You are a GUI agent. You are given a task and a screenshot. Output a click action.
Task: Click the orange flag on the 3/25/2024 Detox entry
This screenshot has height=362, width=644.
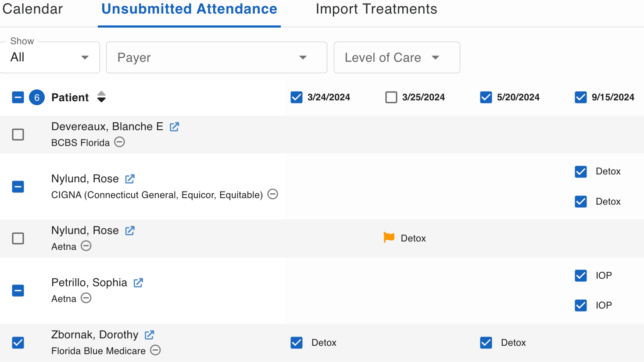coord(389,238)
